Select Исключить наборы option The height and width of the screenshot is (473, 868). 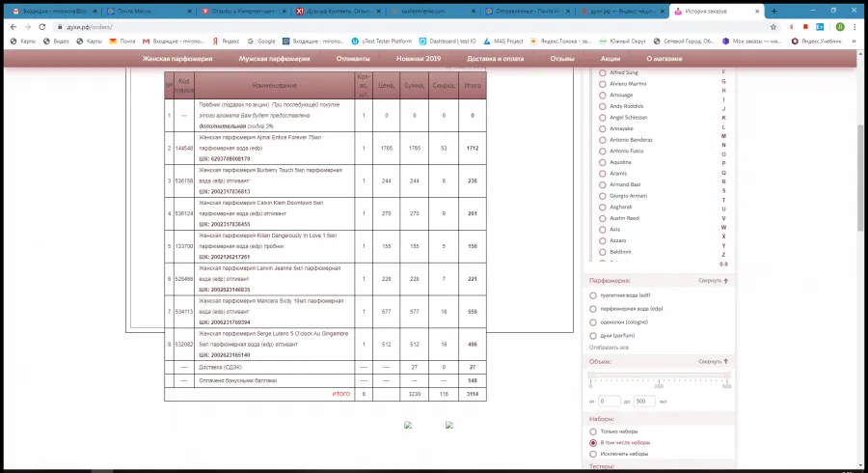[x=593, y=454]
